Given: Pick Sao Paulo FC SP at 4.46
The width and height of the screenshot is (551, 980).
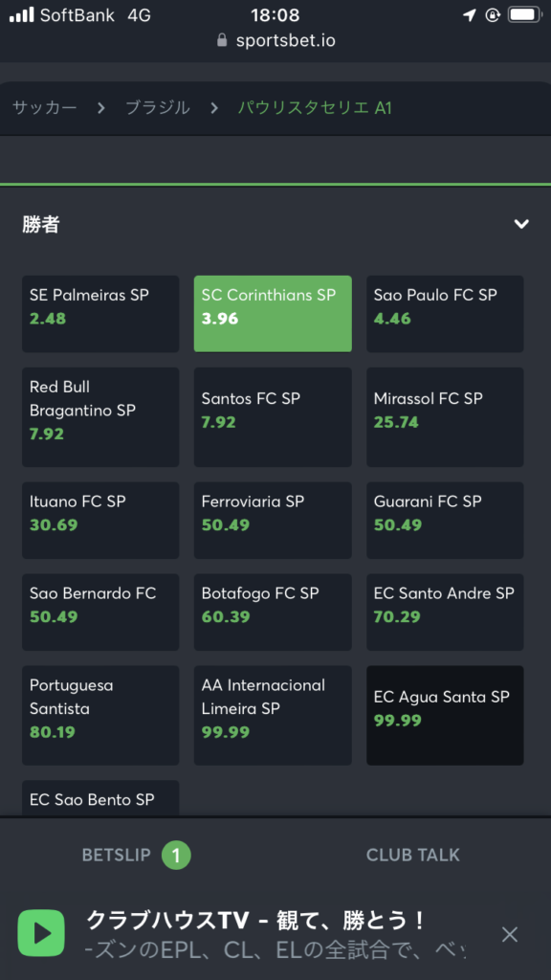Looking at the screenshot, I should tap(445, 314).
